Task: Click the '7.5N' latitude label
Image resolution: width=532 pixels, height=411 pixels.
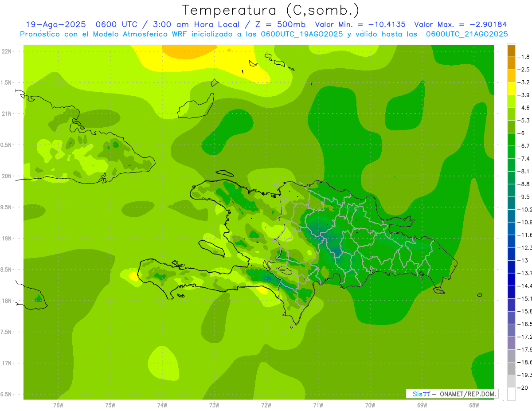Action: pyautogui.click(x=7, y=332)
